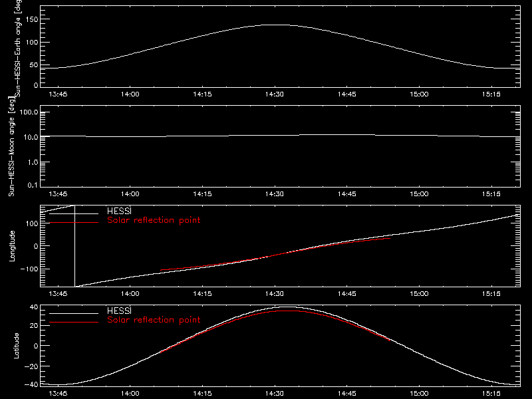The width and height of the screenshot is (532, 399).
Task: Click 15:00 time tick under Moon angle plot
Action: point(419,194)
